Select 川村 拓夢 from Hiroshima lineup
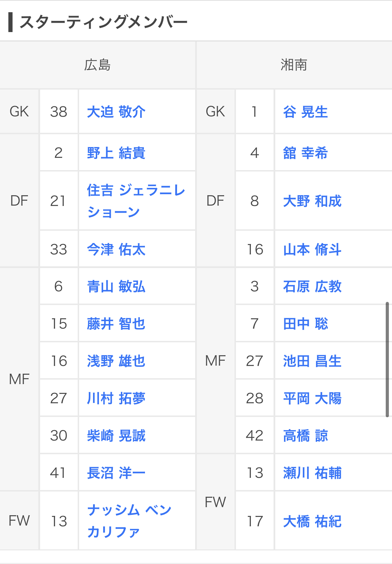392x564 pixels. pyautogui.click(x=116, y=398)
